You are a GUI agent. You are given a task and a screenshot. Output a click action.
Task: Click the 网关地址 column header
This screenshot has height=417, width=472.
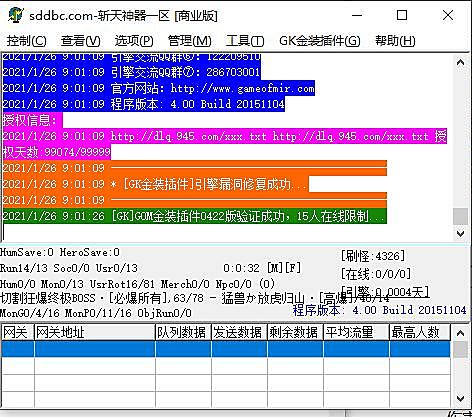[x=95, y=332]
